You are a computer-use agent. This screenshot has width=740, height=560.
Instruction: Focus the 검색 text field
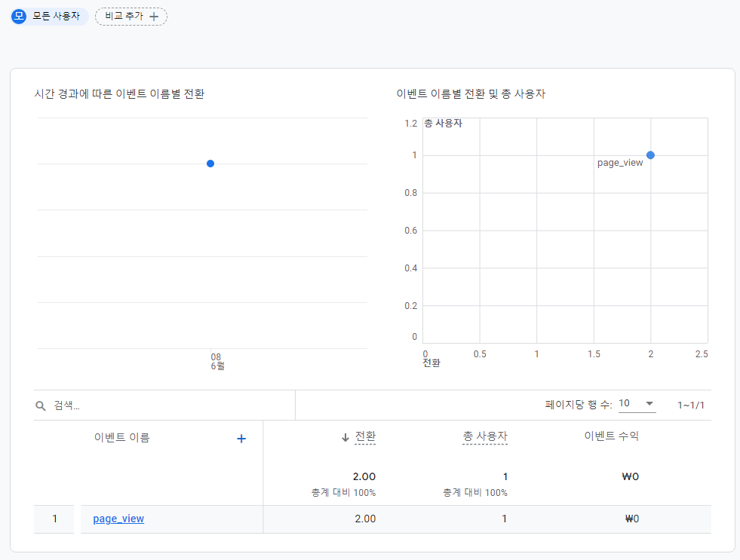166,405
